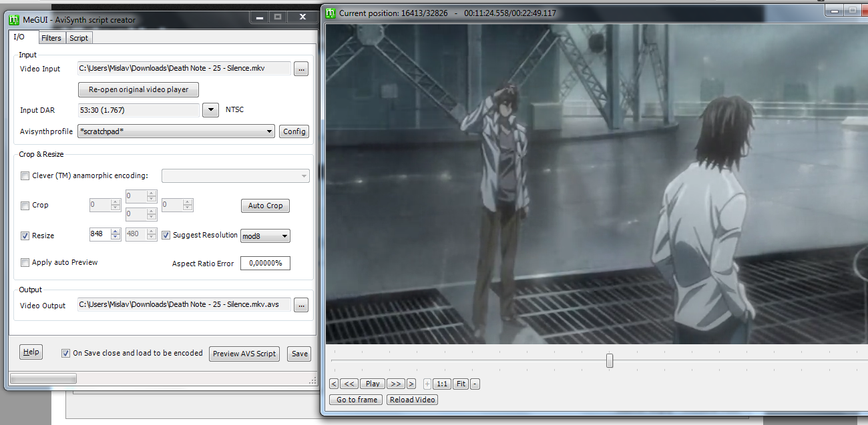Uncheck the Resize checkbox

25,236
